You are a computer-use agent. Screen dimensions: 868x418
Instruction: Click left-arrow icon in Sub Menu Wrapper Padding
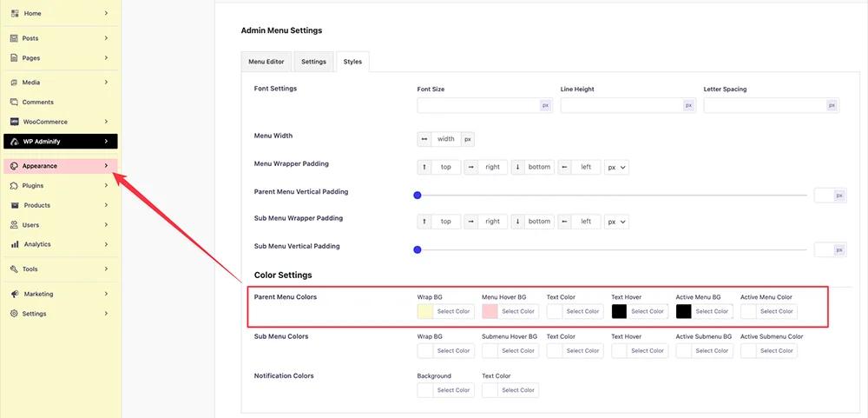[565, 222]
